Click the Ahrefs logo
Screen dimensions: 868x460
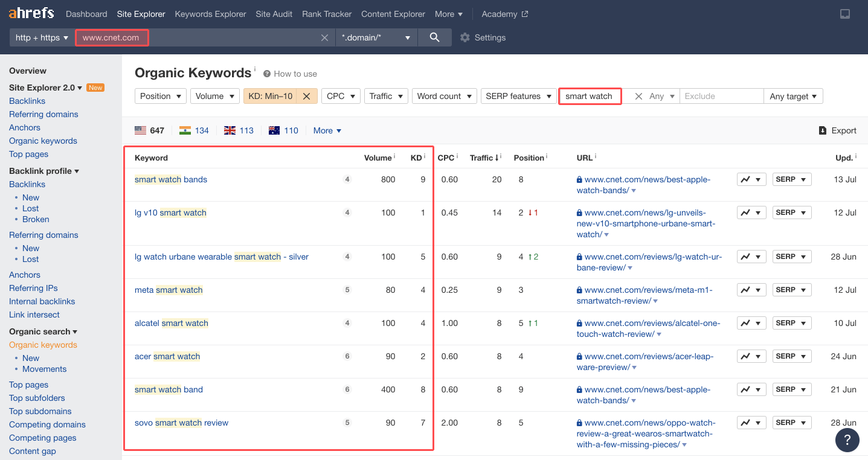tap(31, 13)
